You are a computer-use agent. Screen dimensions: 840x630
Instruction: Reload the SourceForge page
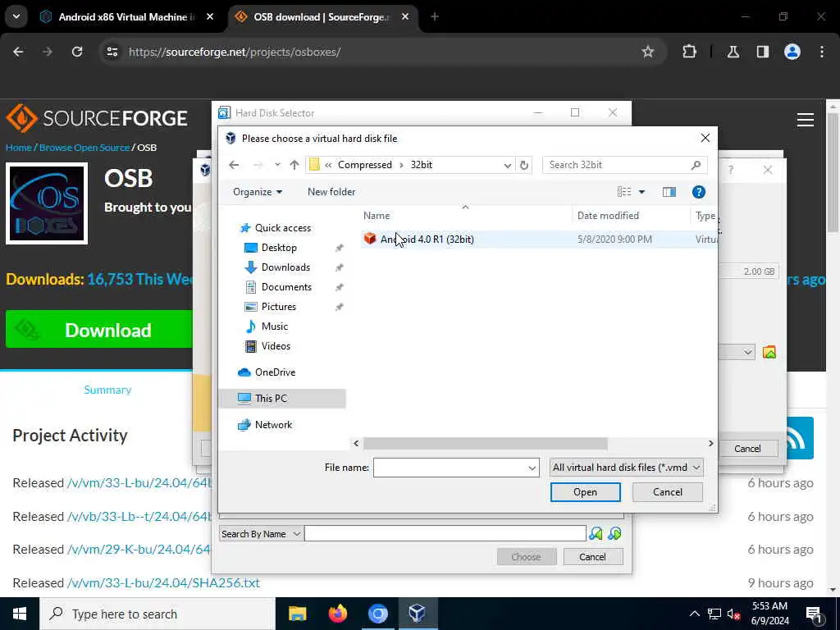[x=77, y=52]
